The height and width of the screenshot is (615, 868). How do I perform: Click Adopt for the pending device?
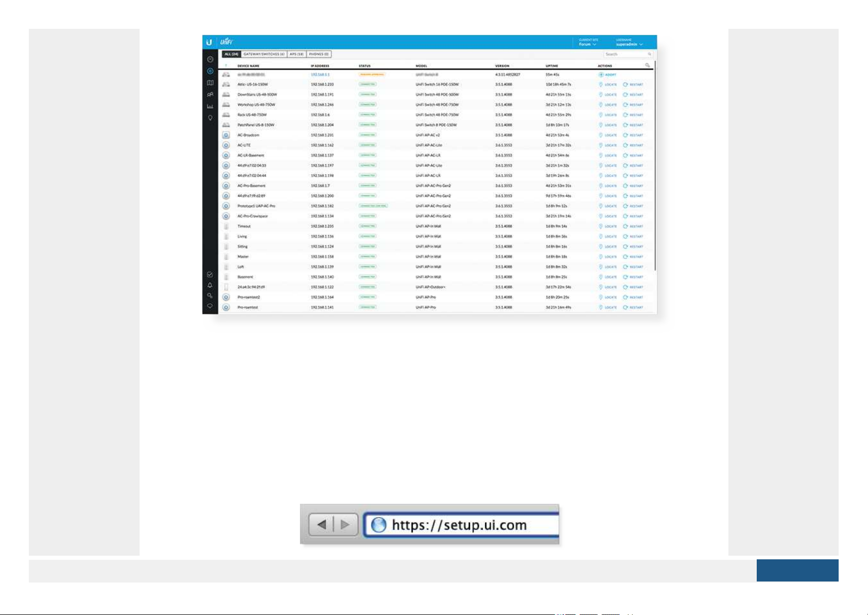(607, 75)
